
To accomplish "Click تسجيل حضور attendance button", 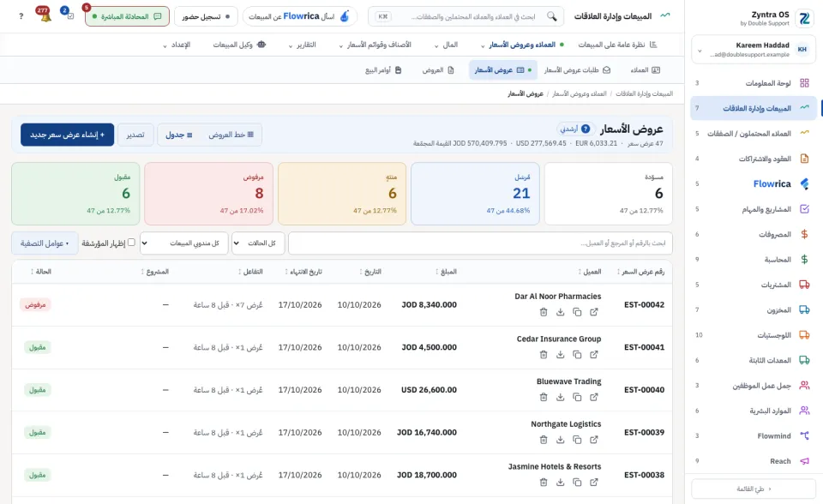I will (206, 16).
